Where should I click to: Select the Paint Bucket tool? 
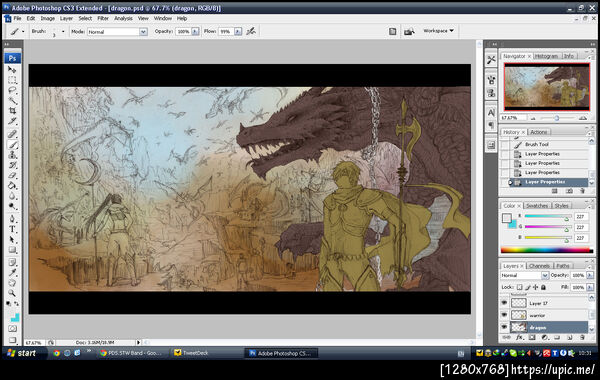pos(12,186)
